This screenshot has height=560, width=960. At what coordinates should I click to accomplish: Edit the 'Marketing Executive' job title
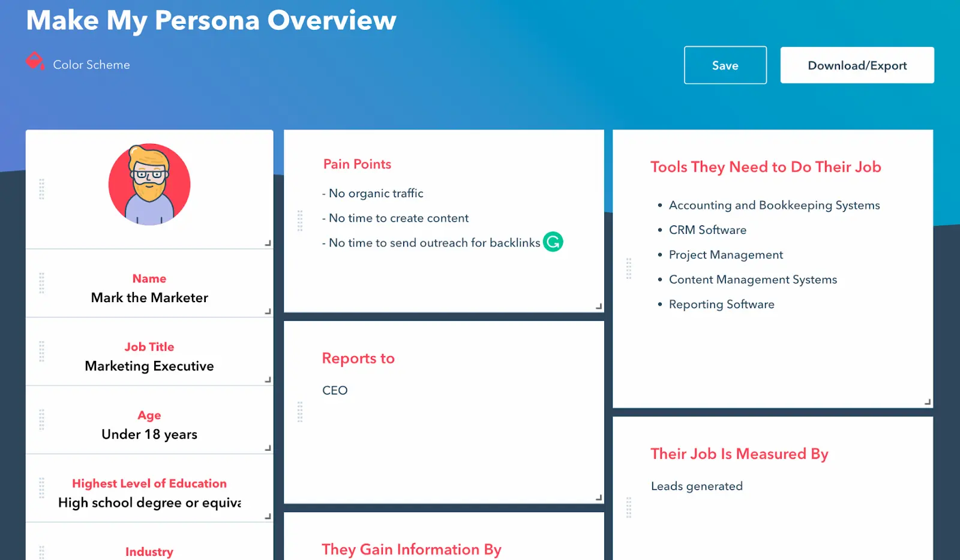tap(149, 366)
